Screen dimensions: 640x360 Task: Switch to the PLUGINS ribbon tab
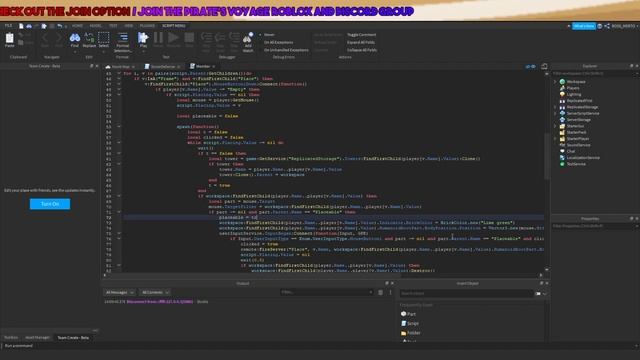(x=147, y=26)
